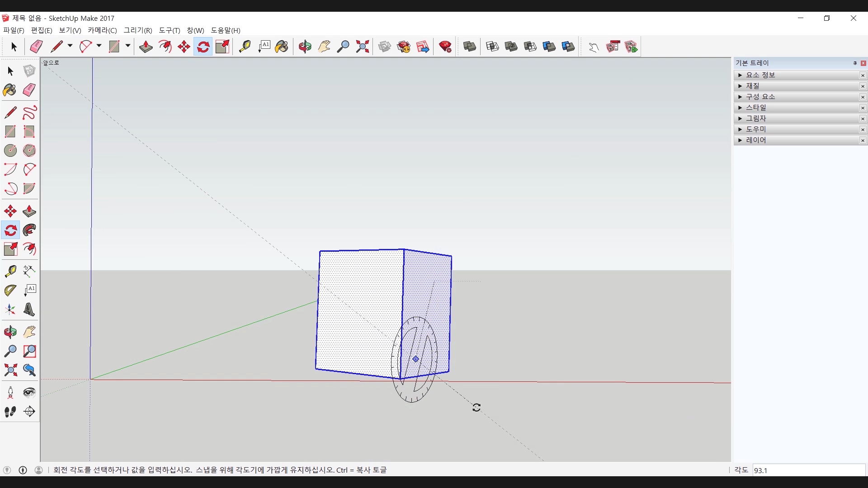Open the shape tool dropdown arrow

(128, 46)
